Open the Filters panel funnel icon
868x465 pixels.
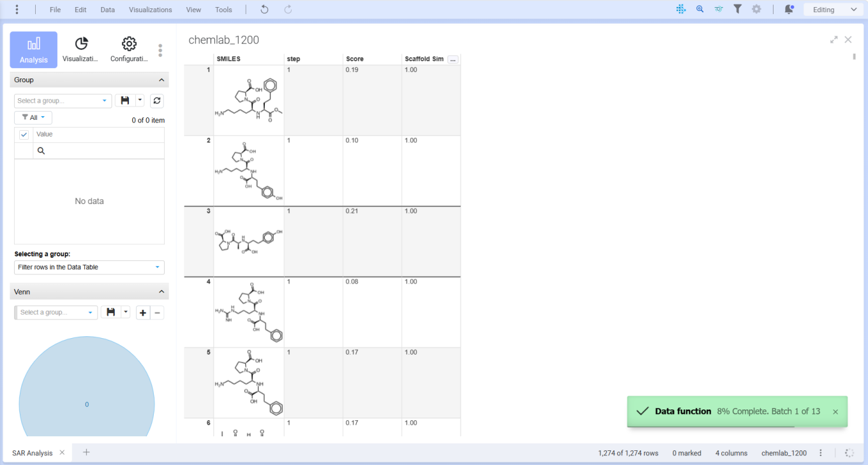coord(738,10)
